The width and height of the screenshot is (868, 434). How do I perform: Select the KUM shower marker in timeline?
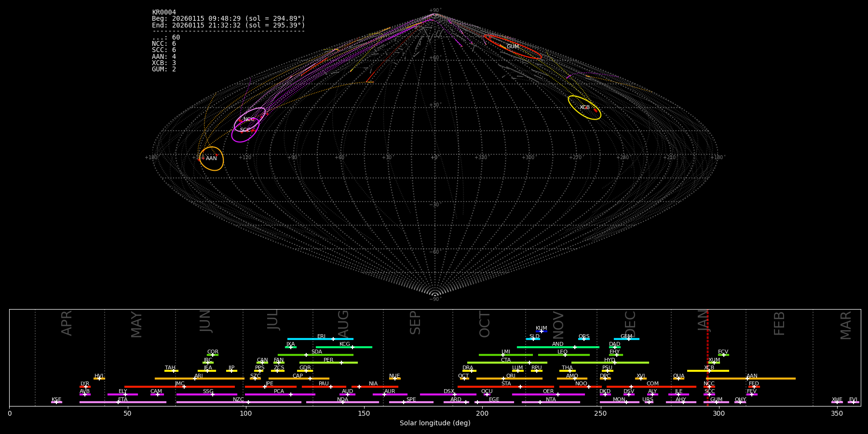[x=541, y=331]
